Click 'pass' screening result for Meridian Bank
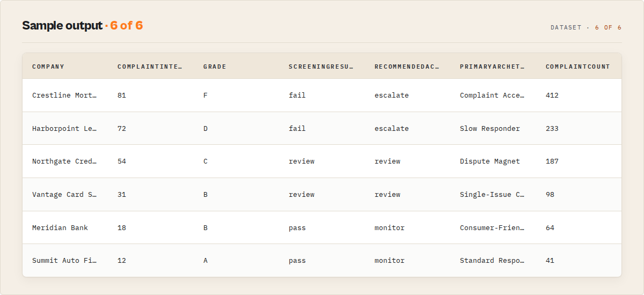This screenshot has width=644, height=295. pos(297,228)
